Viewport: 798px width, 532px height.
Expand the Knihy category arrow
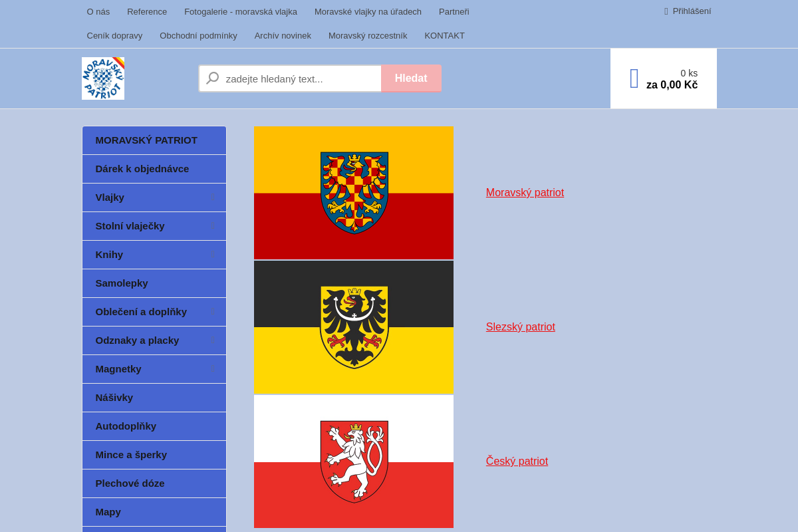pyautogui.click(x=211, y=255)
